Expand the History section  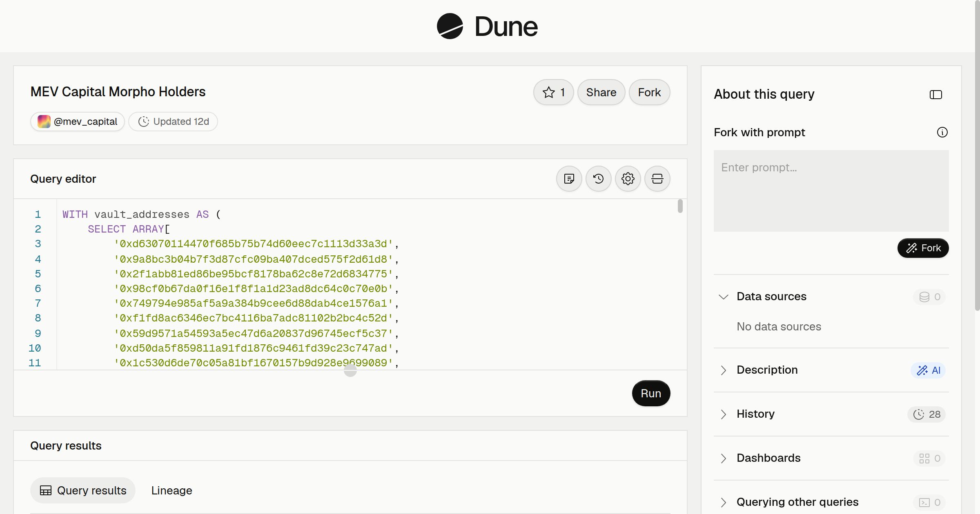pyautogui.click(x=723, y=414)
